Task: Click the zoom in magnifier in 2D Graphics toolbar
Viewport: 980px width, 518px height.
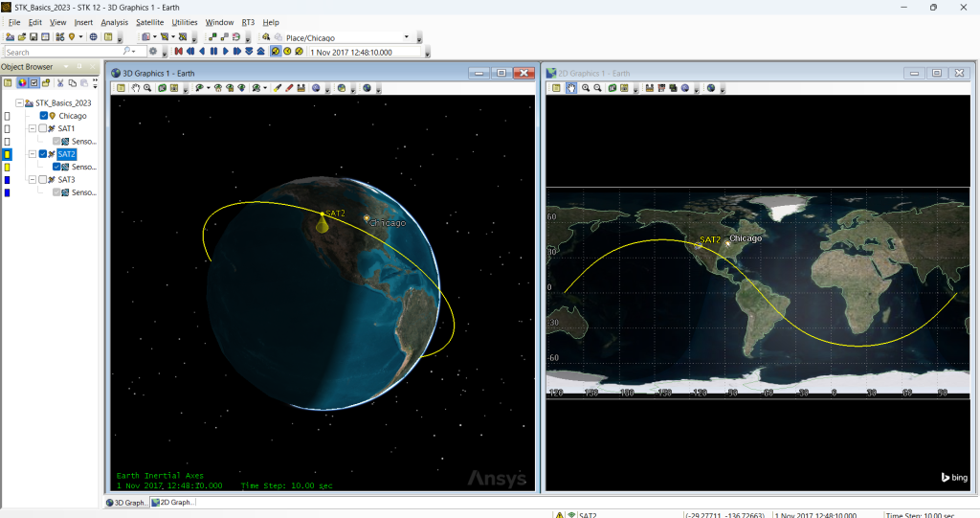Action: pos(585,88)
